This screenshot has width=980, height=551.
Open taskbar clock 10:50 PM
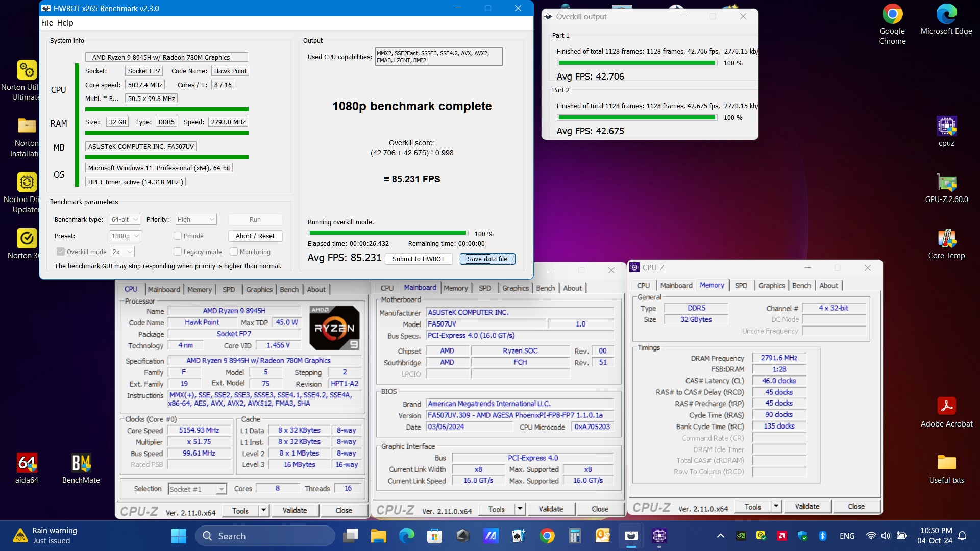tap(935, 536)
